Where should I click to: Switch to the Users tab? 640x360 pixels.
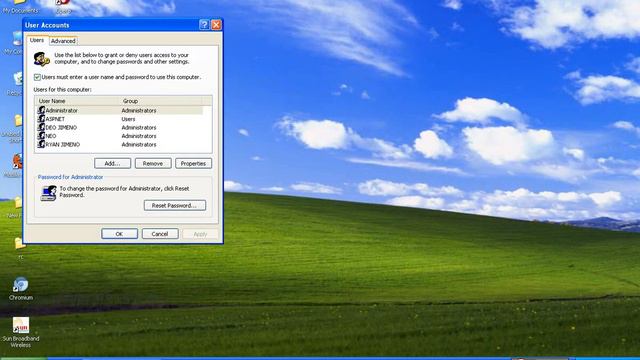pos(37,40)
